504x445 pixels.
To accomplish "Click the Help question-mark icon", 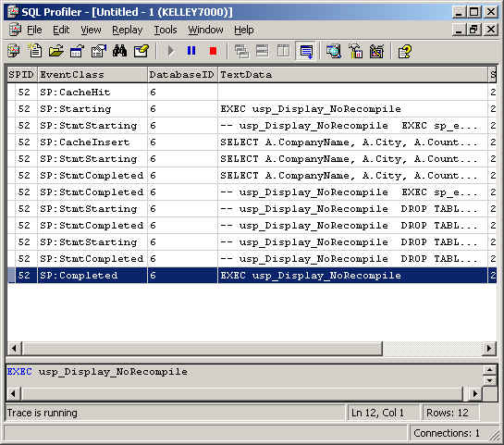I will click(405, 51).
